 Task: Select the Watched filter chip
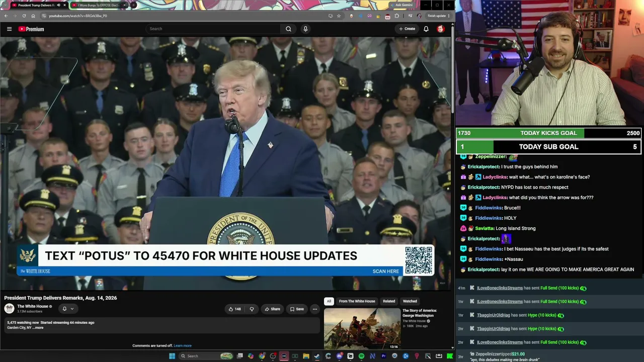point(410,301)
